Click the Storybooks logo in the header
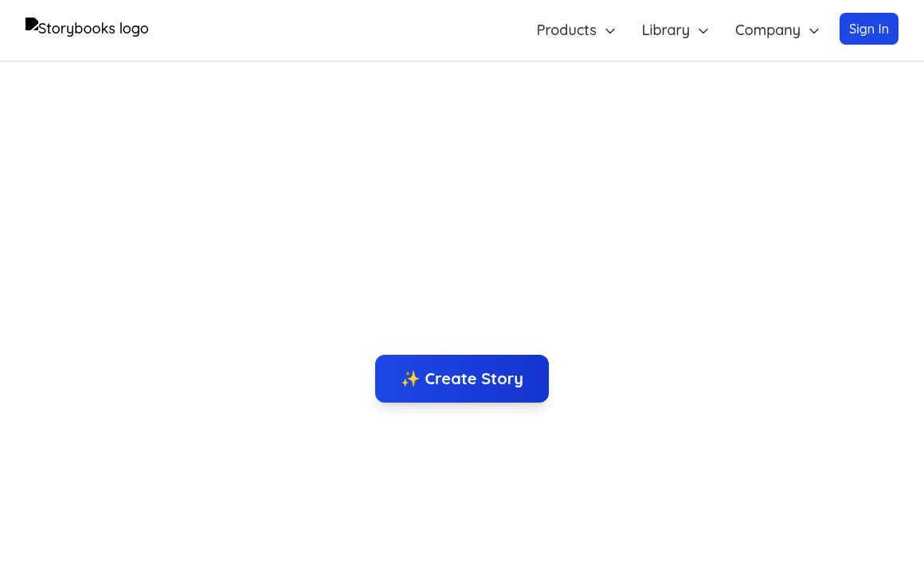 87,28
